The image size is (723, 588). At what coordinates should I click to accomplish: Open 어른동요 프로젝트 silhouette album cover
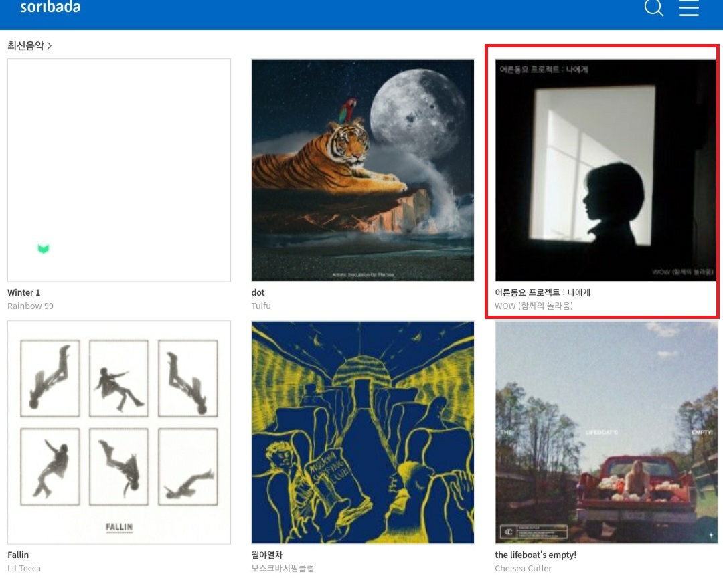click(607, 170)
